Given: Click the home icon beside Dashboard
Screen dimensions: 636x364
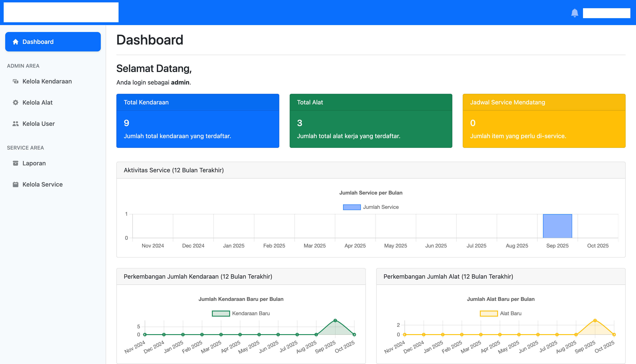Looking at the screenshot, I should [x=16, y=42].
